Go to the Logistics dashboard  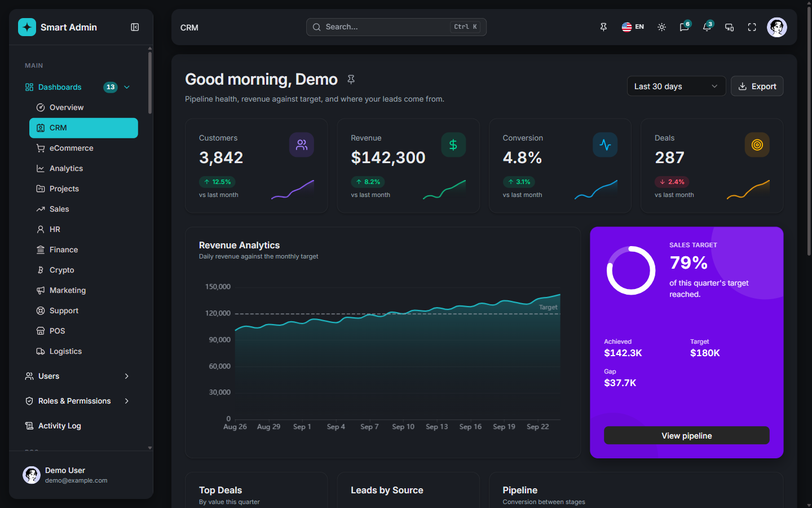tap(83, 351)
